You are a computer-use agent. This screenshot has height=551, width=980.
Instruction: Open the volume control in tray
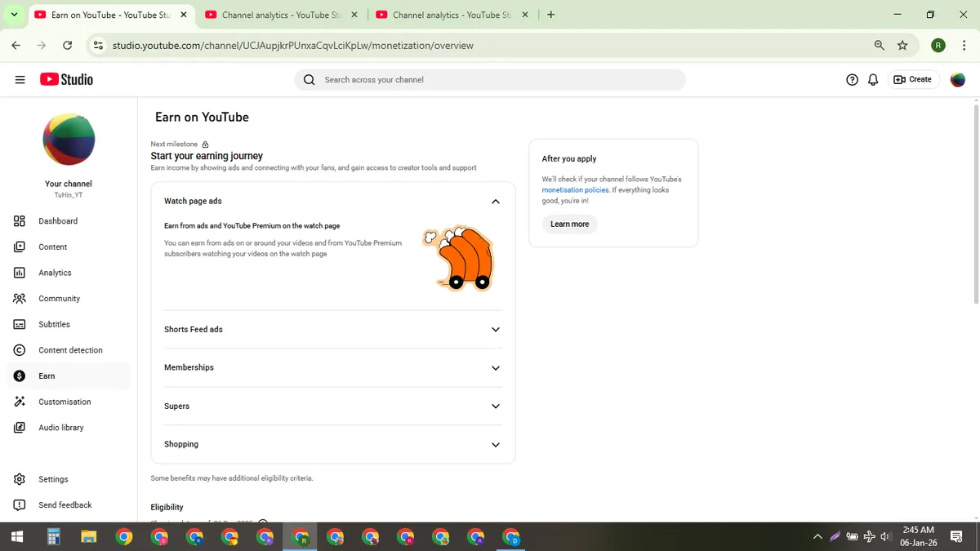885,537
